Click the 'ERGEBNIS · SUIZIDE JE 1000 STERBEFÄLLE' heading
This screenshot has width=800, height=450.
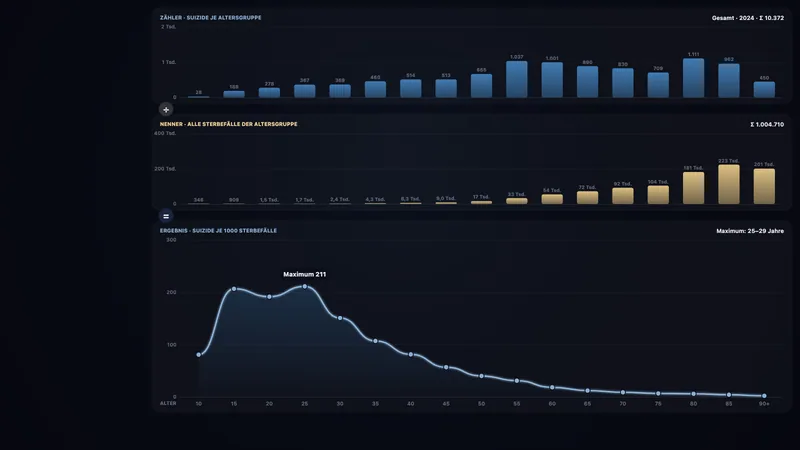pos(218,231)
